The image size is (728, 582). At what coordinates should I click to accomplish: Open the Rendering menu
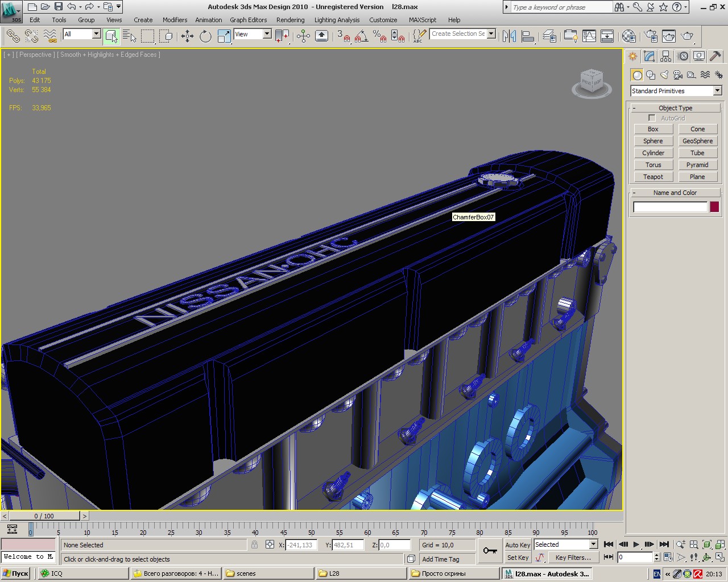point(290,20)
